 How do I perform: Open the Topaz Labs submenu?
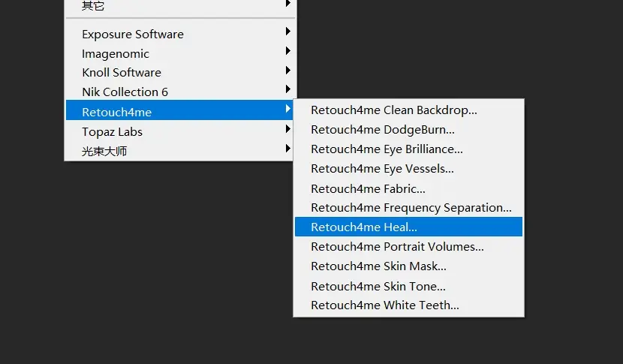click(112, 131)
